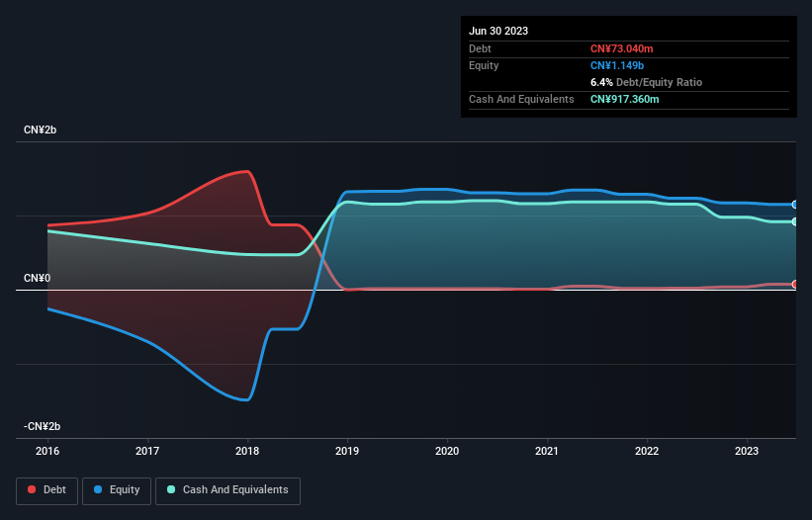Screen dimensions: 812x520
Task: Click Cash And Equivalents tooltip label
Action: point(521,99)
